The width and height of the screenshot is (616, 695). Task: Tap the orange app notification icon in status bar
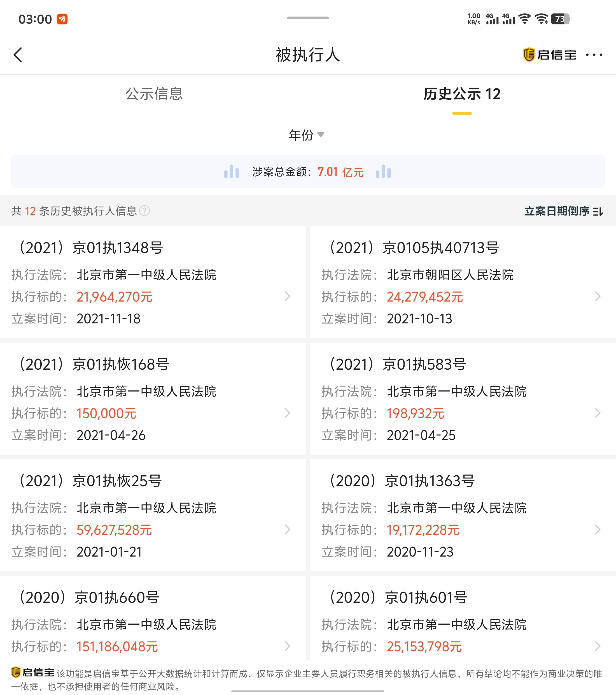(x=62, y=19)
